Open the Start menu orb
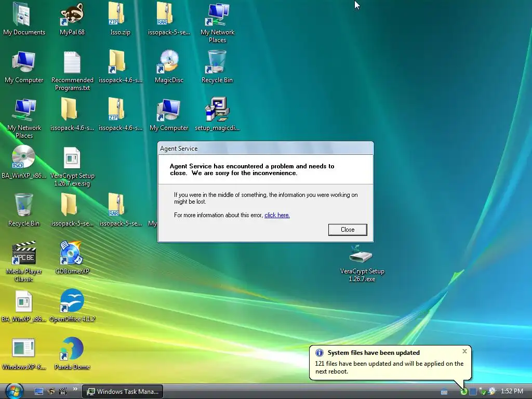 (14, 391)
